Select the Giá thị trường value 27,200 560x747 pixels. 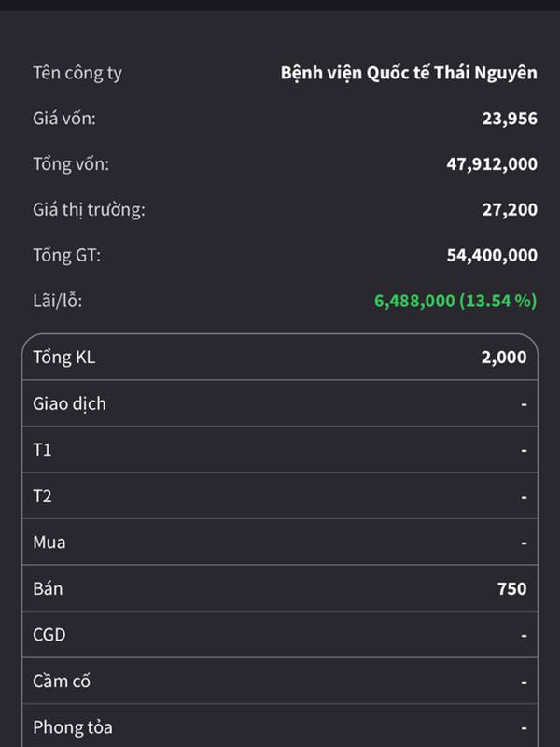pyautogui.click(x=510, y=209)
